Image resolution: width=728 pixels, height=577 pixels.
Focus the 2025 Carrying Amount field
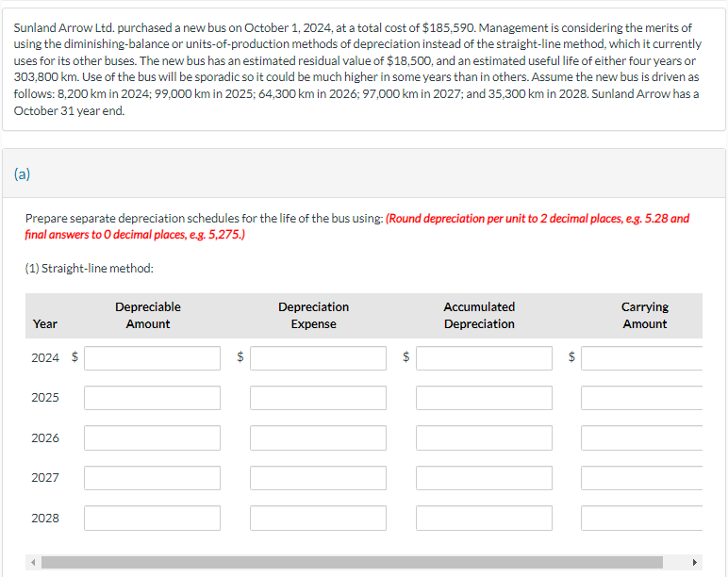click(641, 398)
